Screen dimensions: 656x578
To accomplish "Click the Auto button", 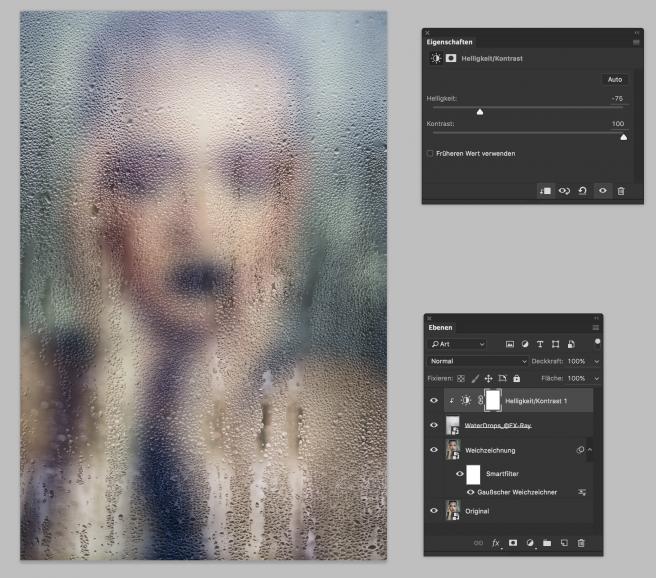I will pyautogui.click(x=615, y=79).
